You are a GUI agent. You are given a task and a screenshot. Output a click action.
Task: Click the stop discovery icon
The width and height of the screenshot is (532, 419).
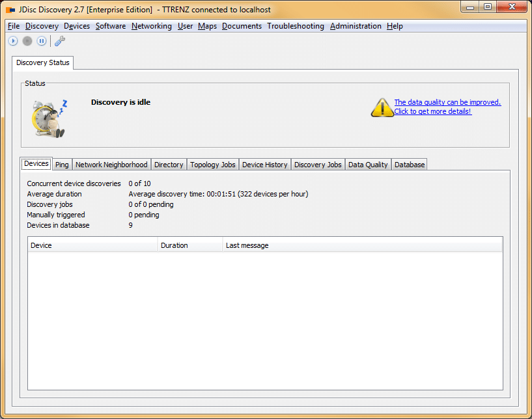pos(27,41)
